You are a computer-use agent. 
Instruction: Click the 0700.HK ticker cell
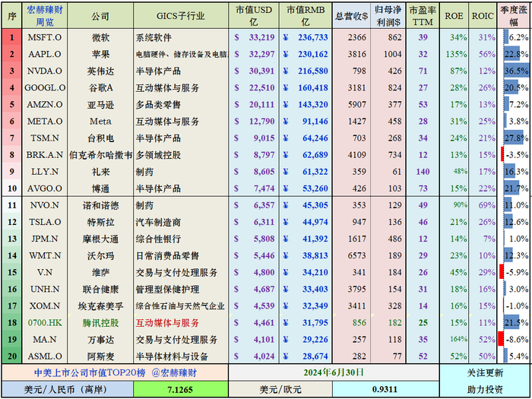click(x=45, y=323)
